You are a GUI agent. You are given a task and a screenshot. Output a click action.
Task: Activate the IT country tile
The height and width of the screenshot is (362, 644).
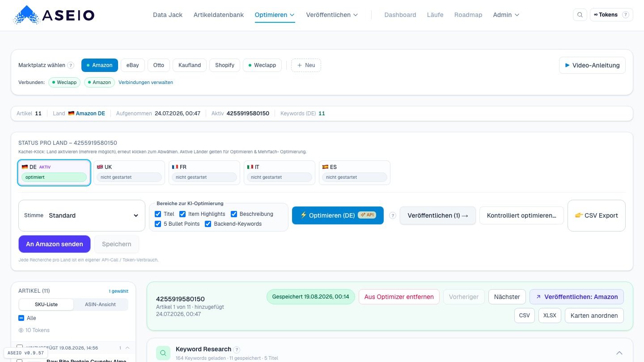pos(280,173)
